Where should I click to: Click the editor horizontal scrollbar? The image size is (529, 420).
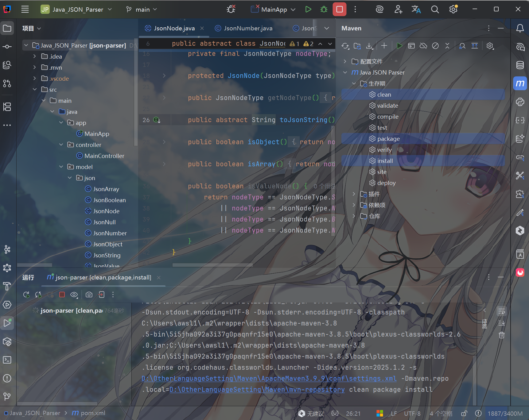[212, 265]
